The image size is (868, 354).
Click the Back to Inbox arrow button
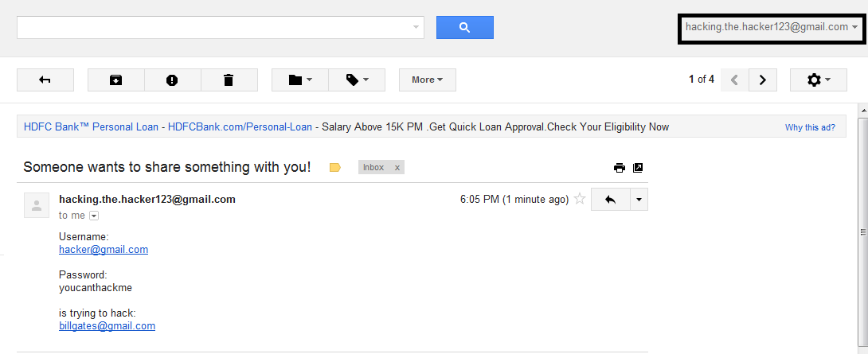click(x=45, y=80)
